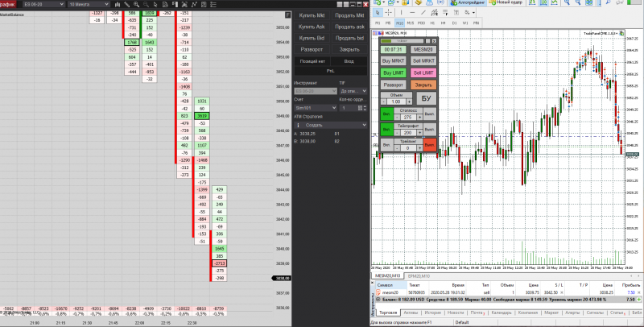Open the Календарь tab in terminal
The image size is (644, 327).
point(502,313)
